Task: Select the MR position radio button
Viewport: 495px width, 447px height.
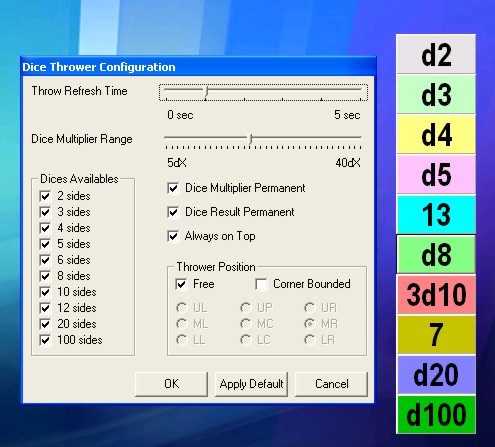Action: pyautogui.click(x=310, y=324)
